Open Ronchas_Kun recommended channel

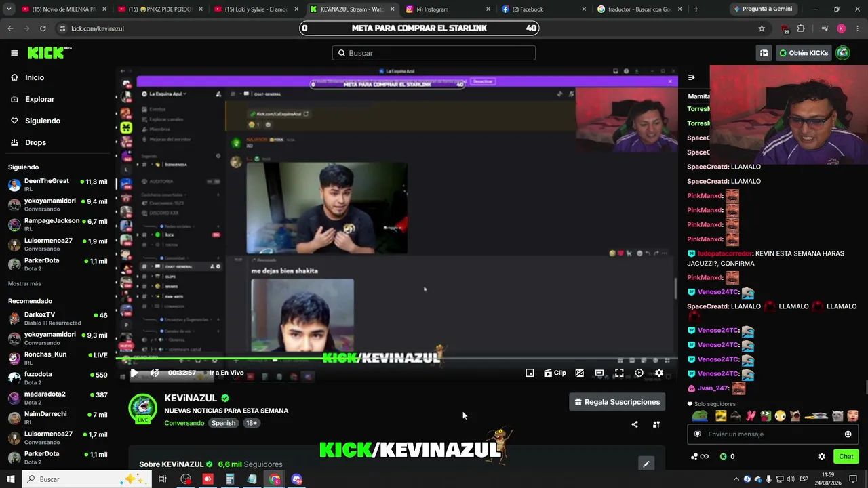58,358
